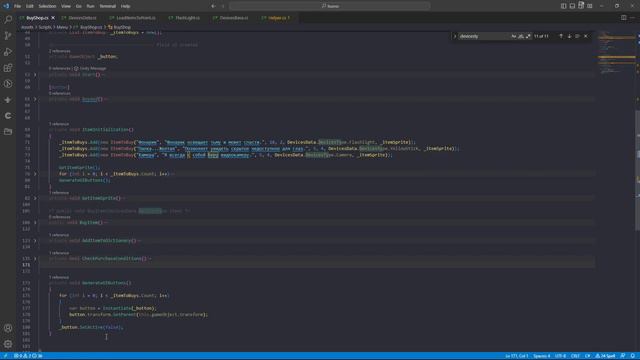Image resolution: width=640 pixels, height=360 pixels.
Task: Click the BuyShop class breadcrumb
Action: [x=119, y=27]
